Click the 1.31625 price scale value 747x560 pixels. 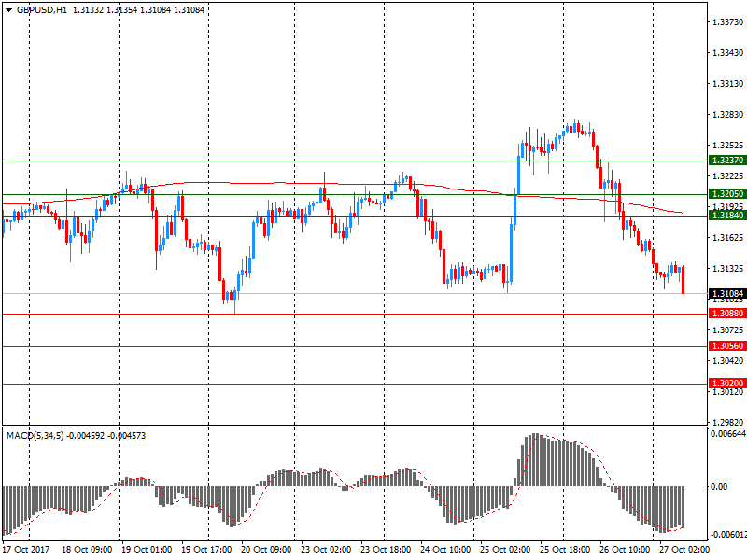click(x=727, y=238)
